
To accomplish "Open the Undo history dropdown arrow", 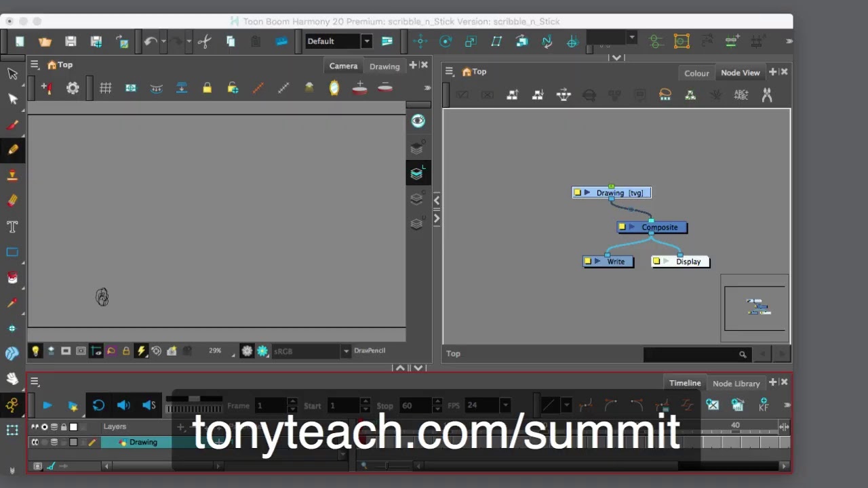I will (x=163, y=41).
